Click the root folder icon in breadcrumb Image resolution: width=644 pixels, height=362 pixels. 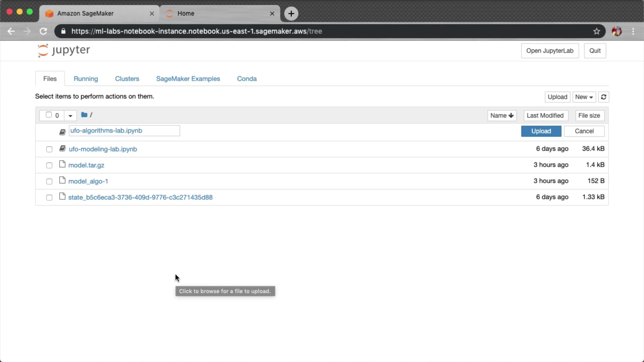(84, 115)
